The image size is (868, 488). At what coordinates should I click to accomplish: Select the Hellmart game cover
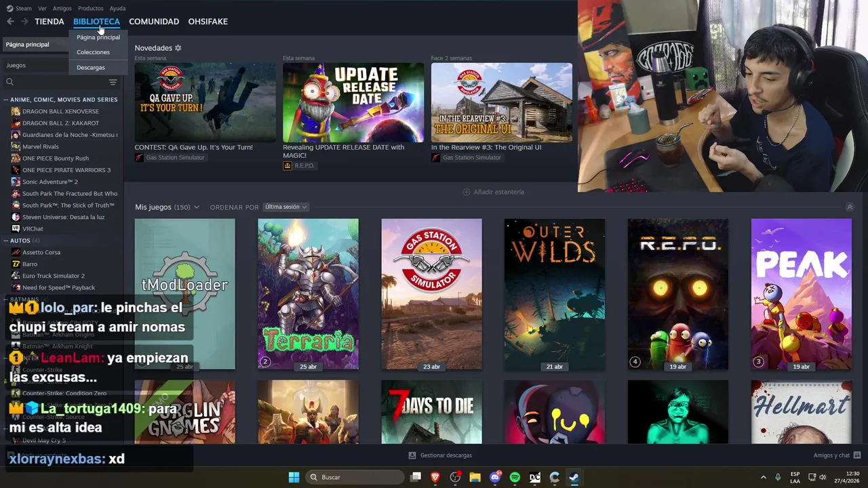(802, 412)
